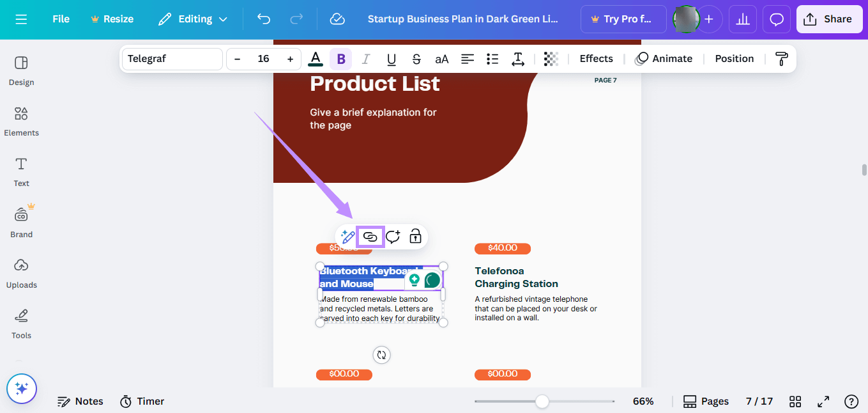Open the Pages panel at the bottom
Screen dimensions: 868x413
(706, 401)
